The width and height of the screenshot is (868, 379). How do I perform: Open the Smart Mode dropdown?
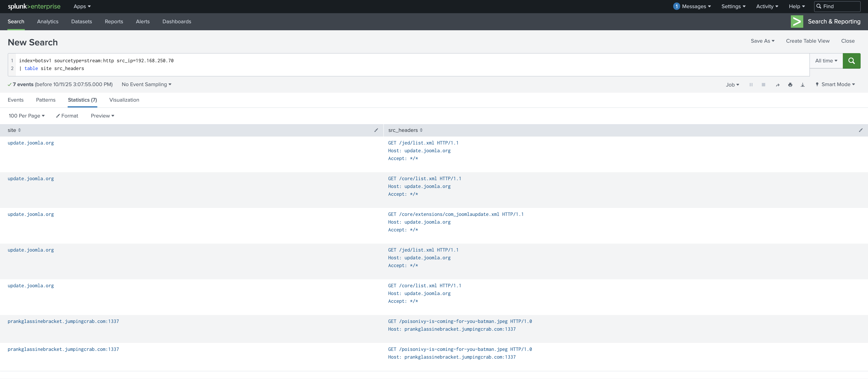click(x=835, y=85)
